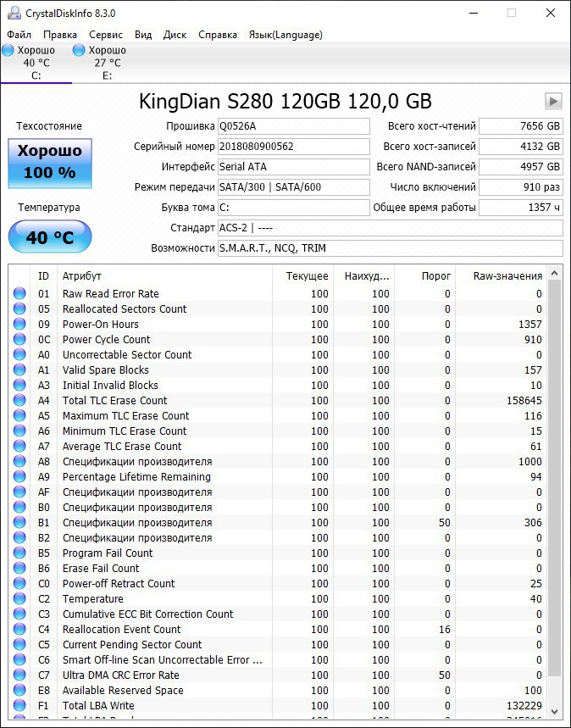Open the Справка menu
Image resolution: width=571 pixels, height=728 pixels.
(217, 35)
